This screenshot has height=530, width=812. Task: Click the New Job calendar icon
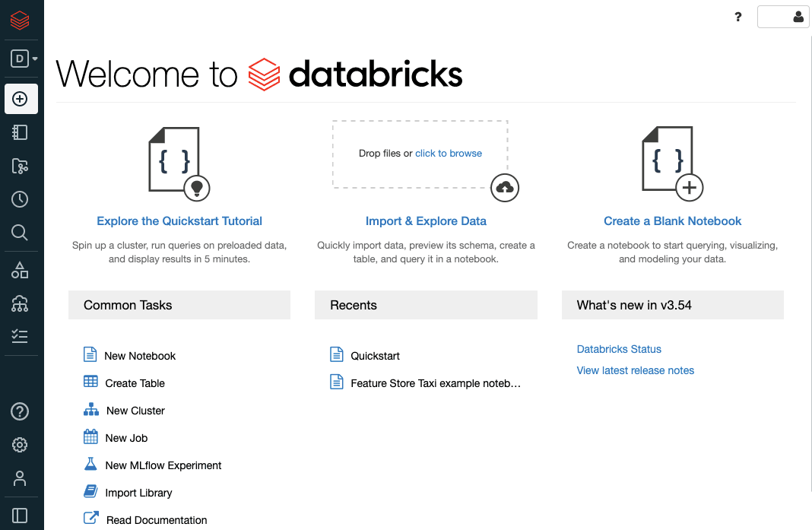(x=90, y=436)
